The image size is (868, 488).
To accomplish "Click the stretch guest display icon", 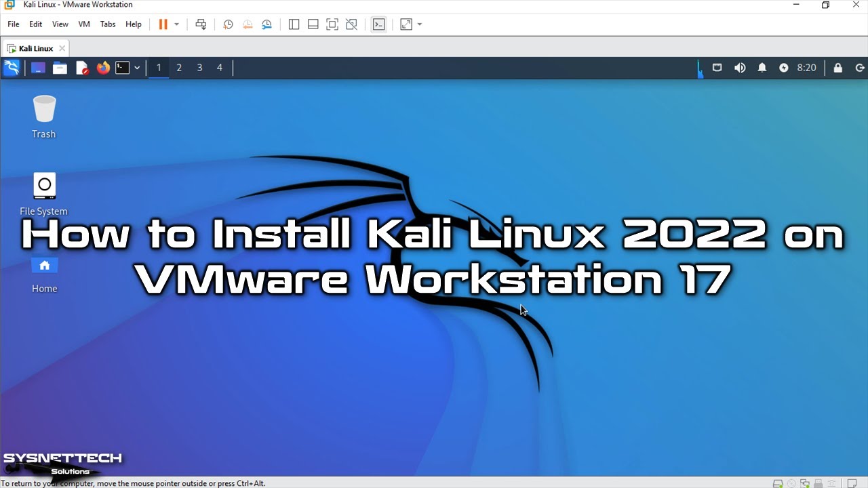I will click(406, 24).
